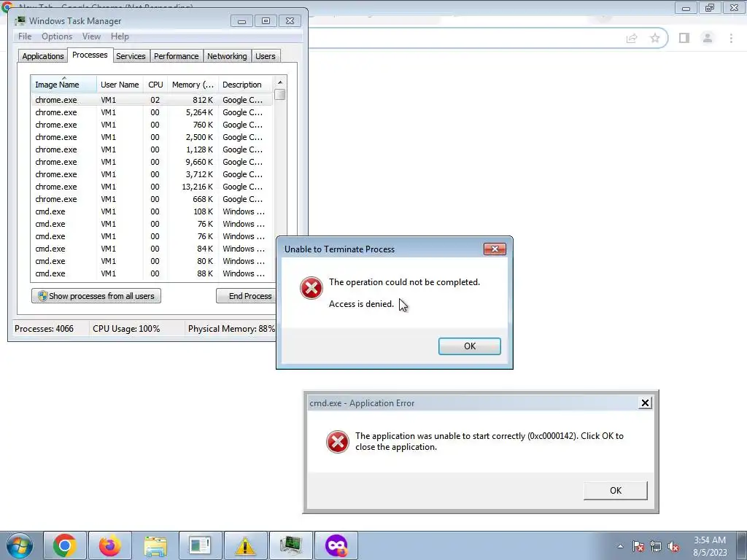Sort processes by Description column
747x560 pixels.
click(x=245, y=85)
